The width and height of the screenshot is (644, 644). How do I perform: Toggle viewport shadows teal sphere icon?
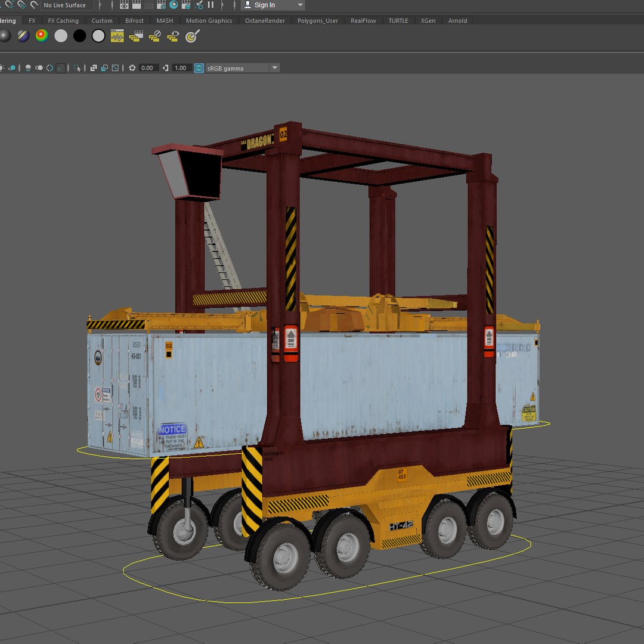13,68
